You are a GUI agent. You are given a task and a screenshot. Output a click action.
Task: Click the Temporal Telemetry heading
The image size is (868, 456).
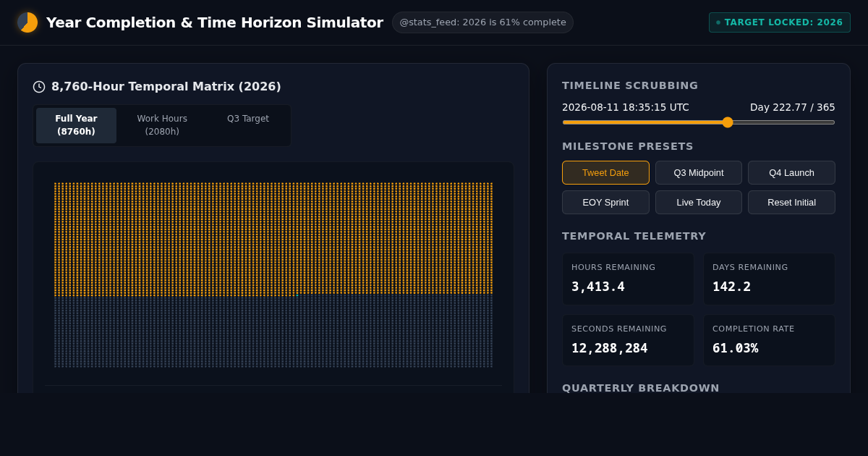(634, 236)
